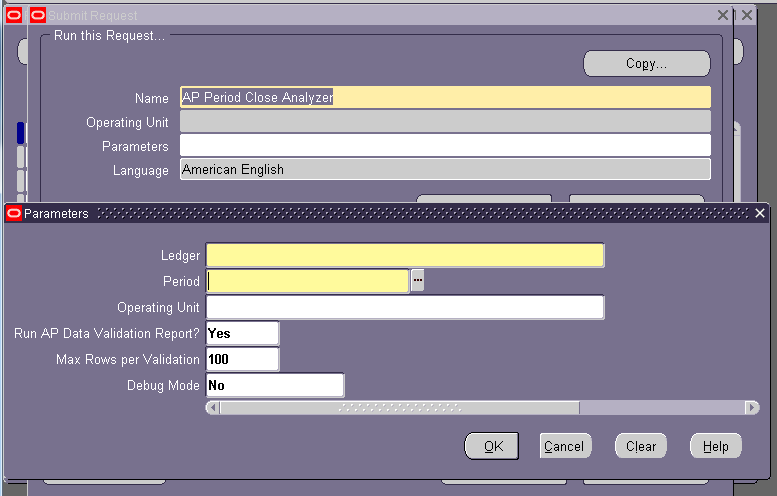Close the rear window behind Submit Request
The image size is (777, 496).
[747, 15]
